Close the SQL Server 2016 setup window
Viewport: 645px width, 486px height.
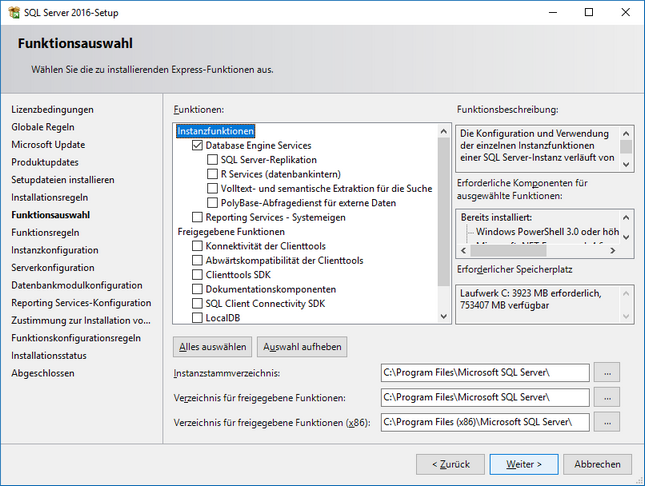pyautogui.click(x=625, y=12)
